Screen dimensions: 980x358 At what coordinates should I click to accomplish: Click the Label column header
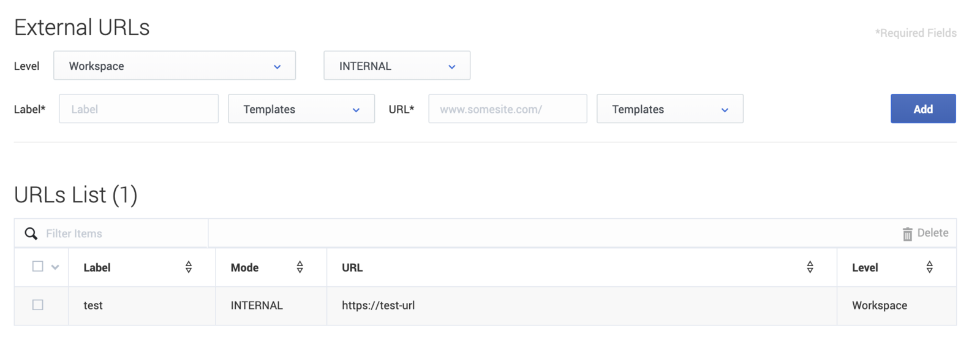97,267
